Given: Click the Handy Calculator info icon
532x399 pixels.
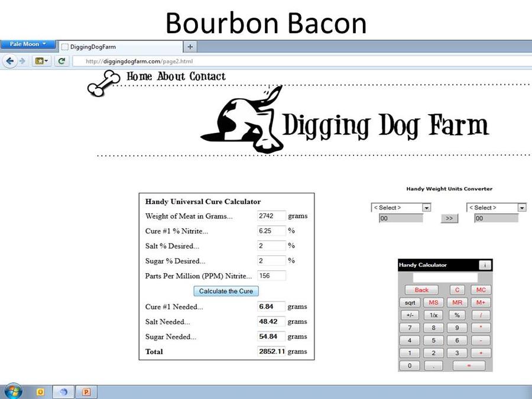Looking at the screenshot, I should 485,265.
